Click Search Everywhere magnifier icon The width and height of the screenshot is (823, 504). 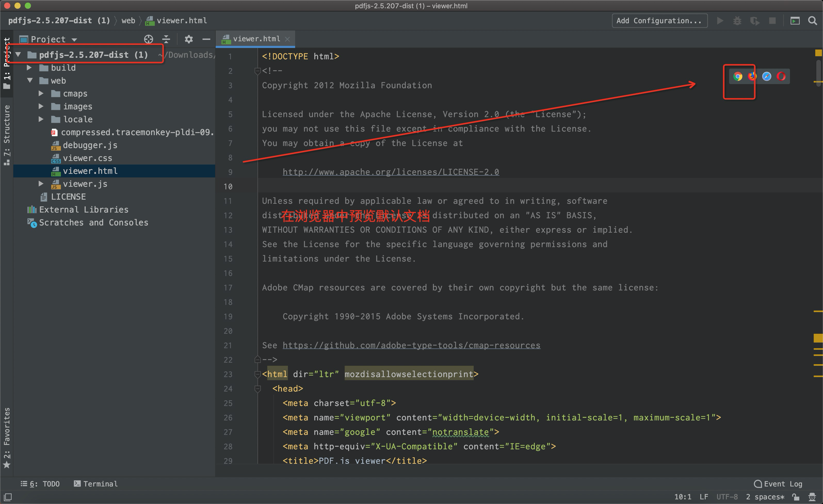(x=812, y=21)
